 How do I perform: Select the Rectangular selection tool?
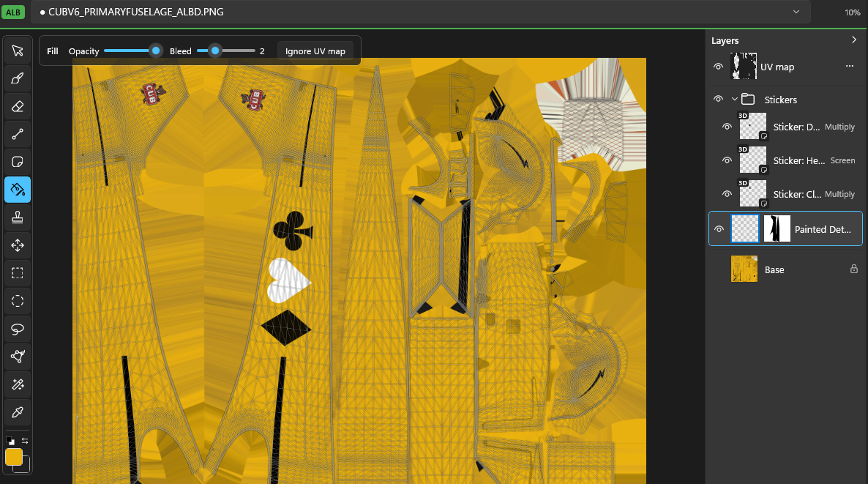pos(17,273)
